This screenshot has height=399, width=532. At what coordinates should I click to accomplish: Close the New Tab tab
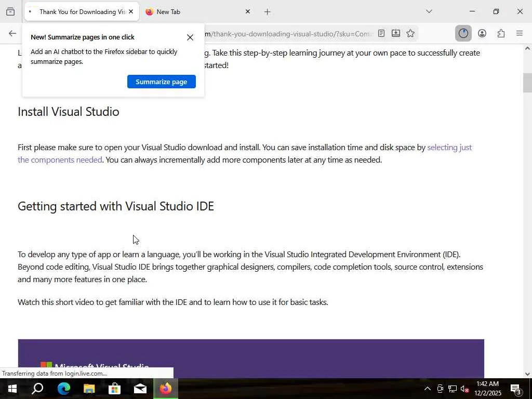248,11
